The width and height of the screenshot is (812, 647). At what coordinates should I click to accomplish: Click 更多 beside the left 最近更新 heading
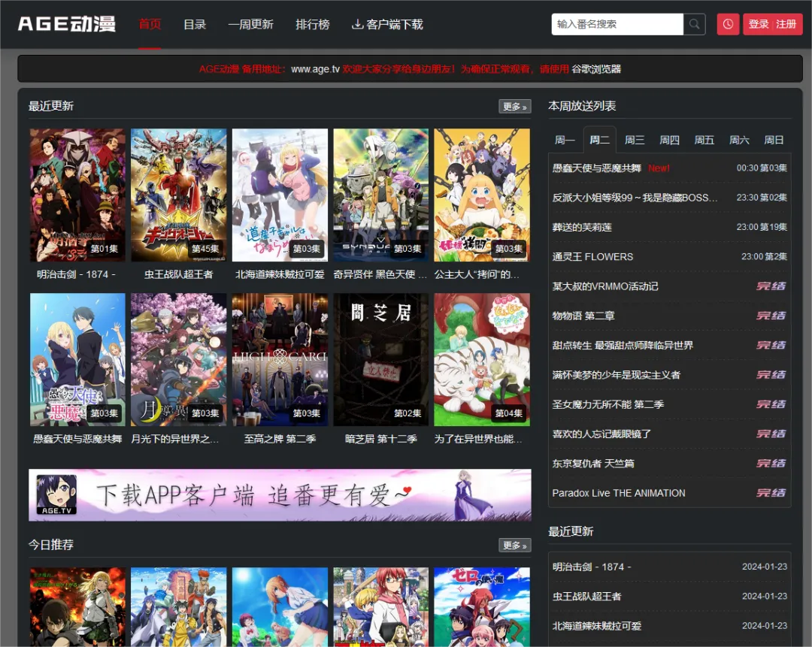point(515,106)
